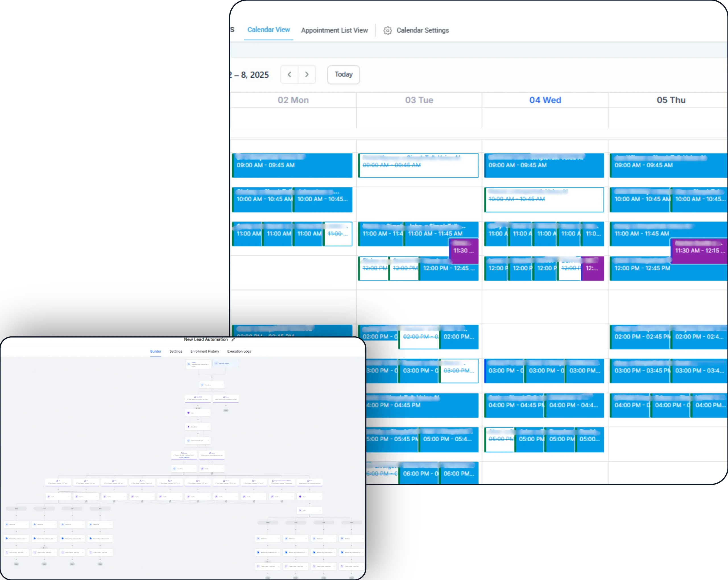Click the Add New Trigger plus icon
The width and height of the screenshot is (728, 580).
point(216,364)
